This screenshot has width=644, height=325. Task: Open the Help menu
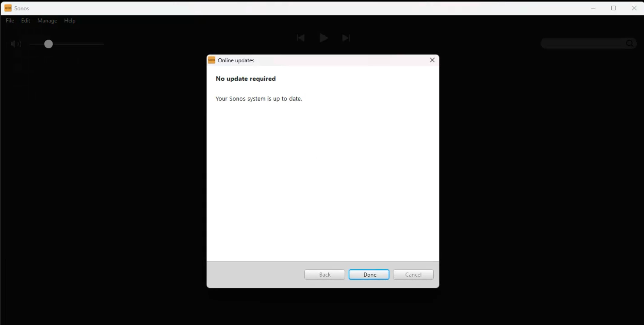pyautogui.click(x=70, y=21)
